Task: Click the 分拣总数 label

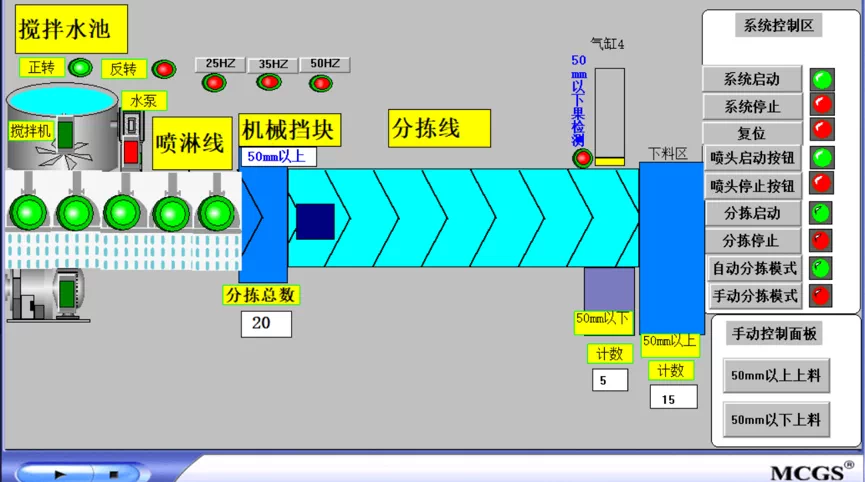Action: [x=261, y=295]
